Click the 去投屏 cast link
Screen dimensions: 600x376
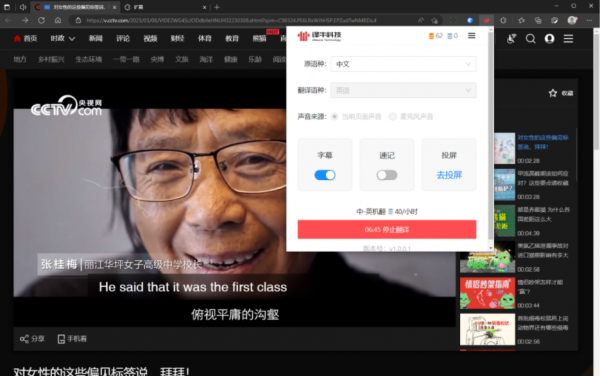point(449,175)
